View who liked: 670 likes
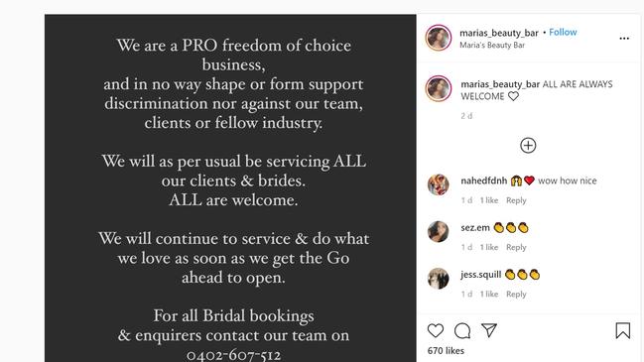The height and width of the screenshot is (362, 644). pos(446,350)
